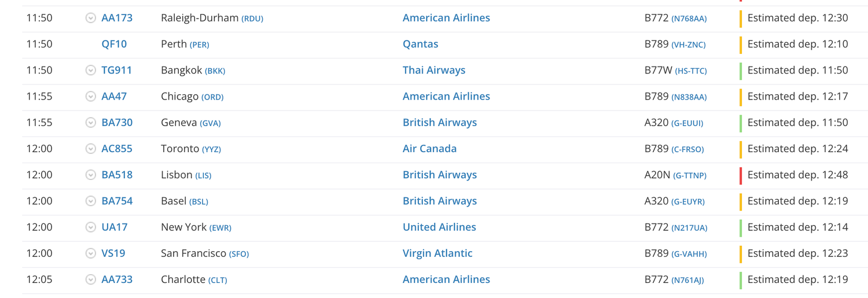Open aircraft registration G-TTNP
The image size is (868, 298).
(x=689, y=175)
